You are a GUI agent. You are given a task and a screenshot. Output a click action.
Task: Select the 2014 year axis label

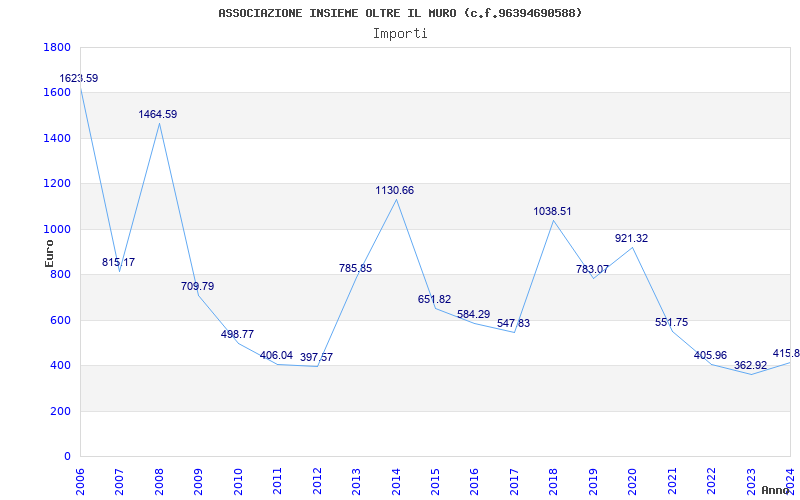point(396,480)
